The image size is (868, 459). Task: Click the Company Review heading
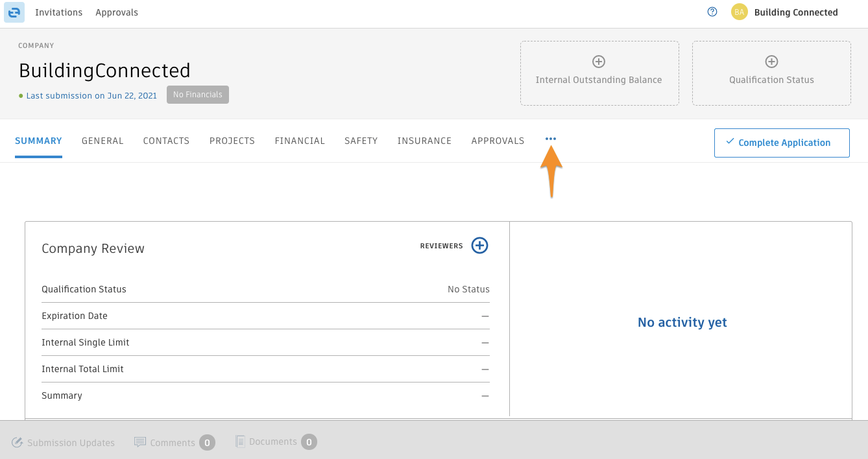[93, 248]
